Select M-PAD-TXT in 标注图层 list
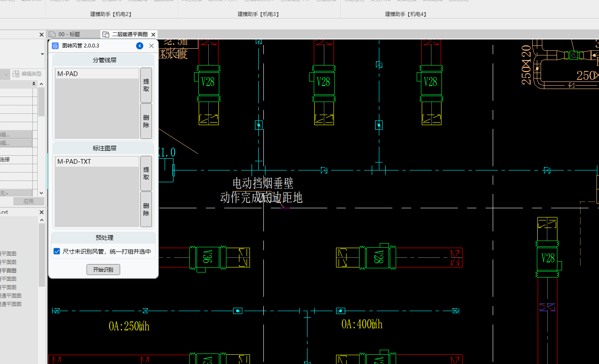 97,162
